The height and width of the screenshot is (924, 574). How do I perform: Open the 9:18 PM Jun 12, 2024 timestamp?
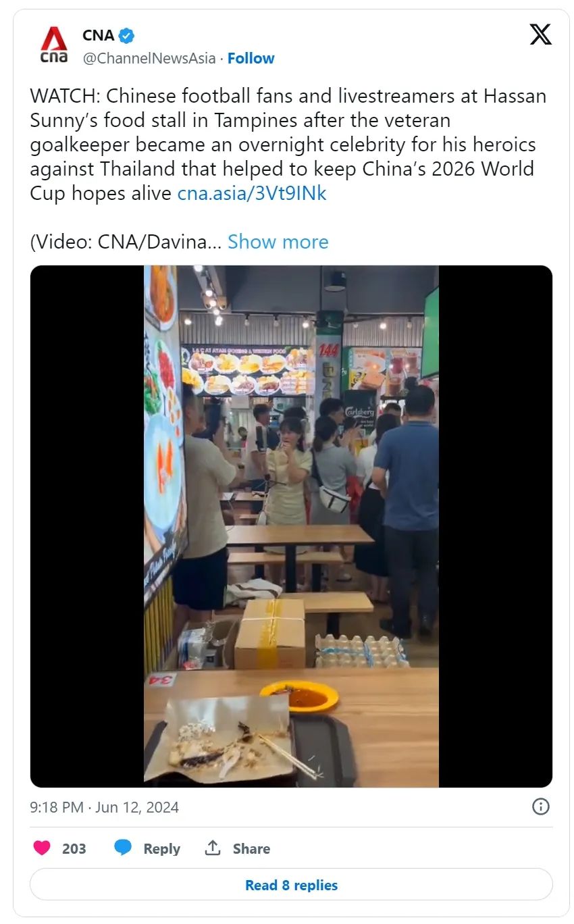(104, 807)
